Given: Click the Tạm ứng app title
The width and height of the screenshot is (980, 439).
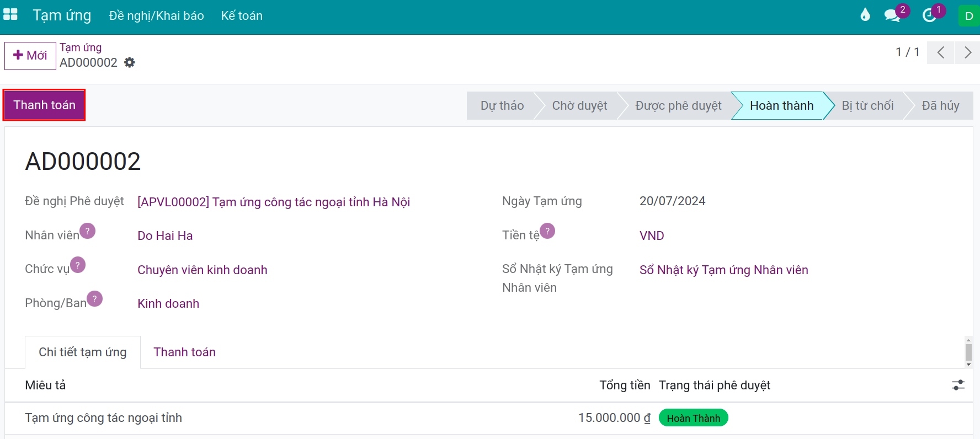Looking at the screenshot, I should (62, 15).
